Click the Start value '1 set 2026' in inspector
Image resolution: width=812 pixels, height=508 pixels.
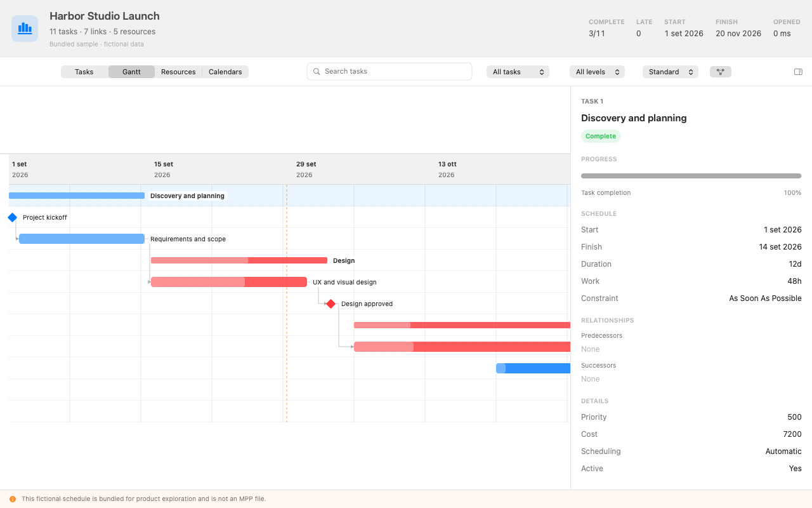pos(783,230)
